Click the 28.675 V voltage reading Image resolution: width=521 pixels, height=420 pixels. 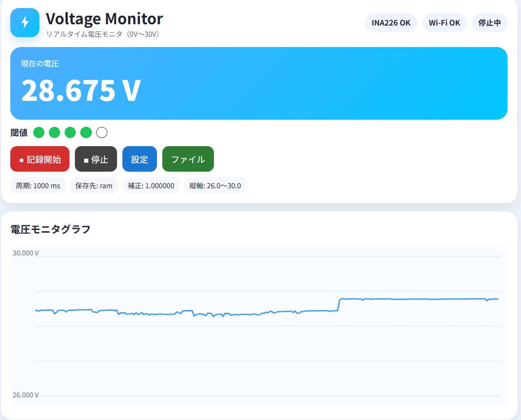(81, 91)
